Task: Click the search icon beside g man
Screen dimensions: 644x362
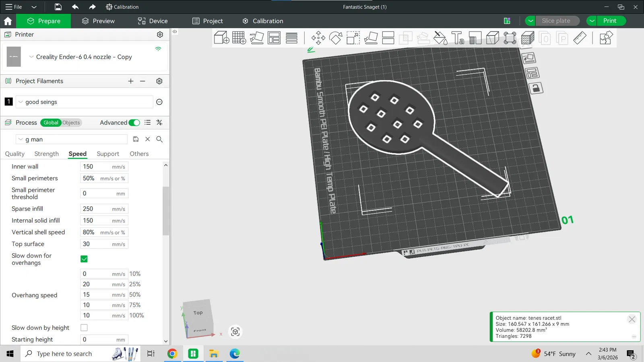Action: tap(159, 139)
